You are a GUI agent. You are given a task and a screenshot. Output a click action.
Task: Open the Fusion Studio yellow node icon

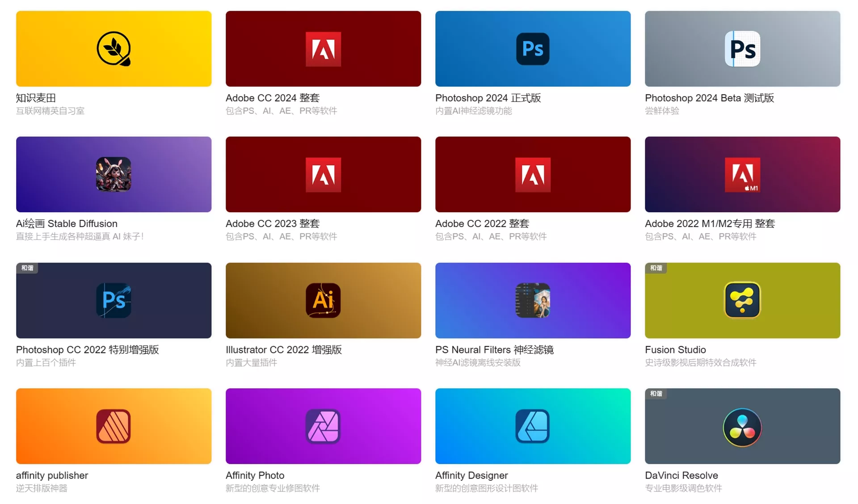click(742, 300)
